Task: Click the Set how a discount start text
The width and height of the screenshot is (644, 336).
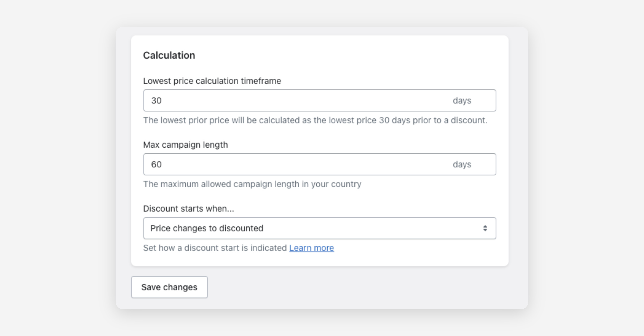Action: [x=215, y=248]
